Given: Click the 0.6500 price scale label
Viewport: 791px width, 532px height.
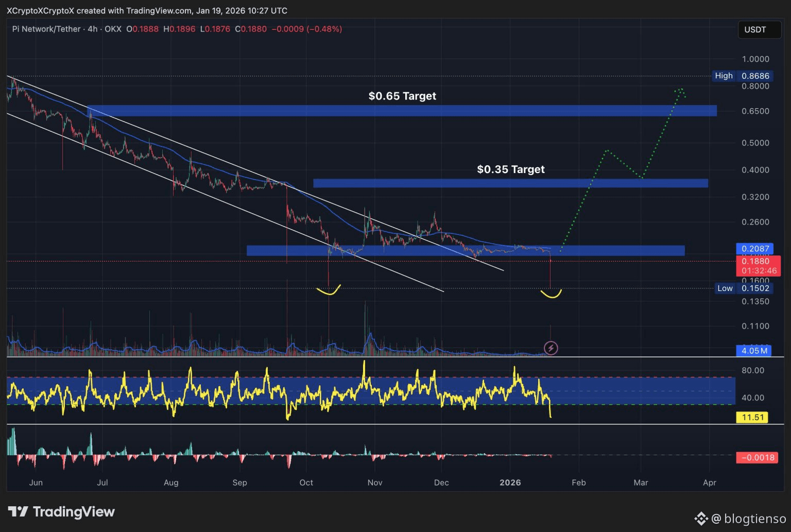Looking at the screenshot, I should (755, 111).
